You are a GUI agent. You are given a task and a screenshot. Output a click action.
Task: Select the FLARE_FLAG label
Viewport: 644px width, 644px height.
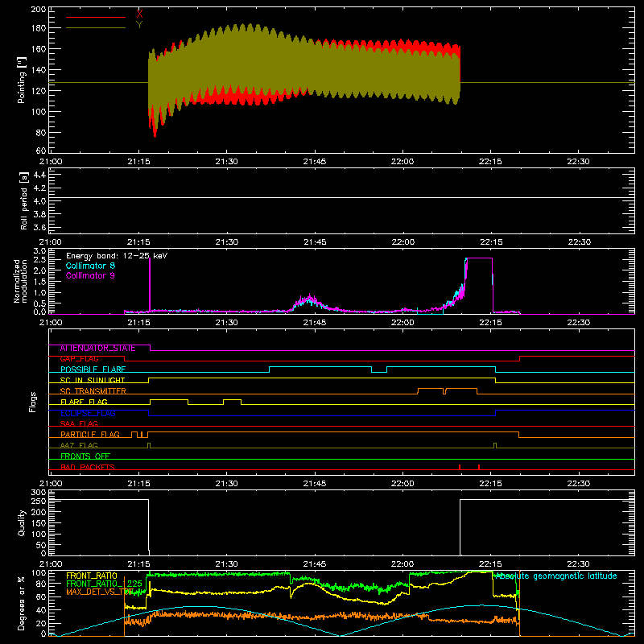click(x=84, y=402)
